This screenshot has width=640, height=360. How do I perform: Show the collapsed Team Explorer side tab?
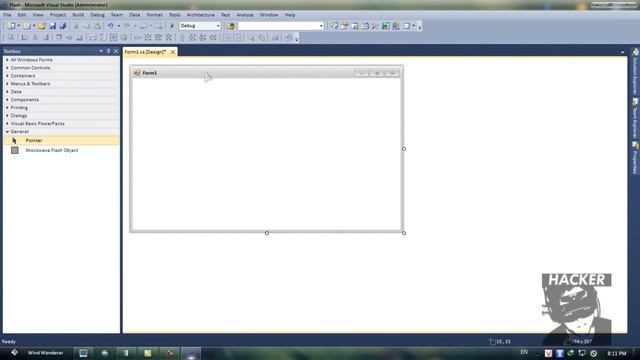click(x=635, y=118)
